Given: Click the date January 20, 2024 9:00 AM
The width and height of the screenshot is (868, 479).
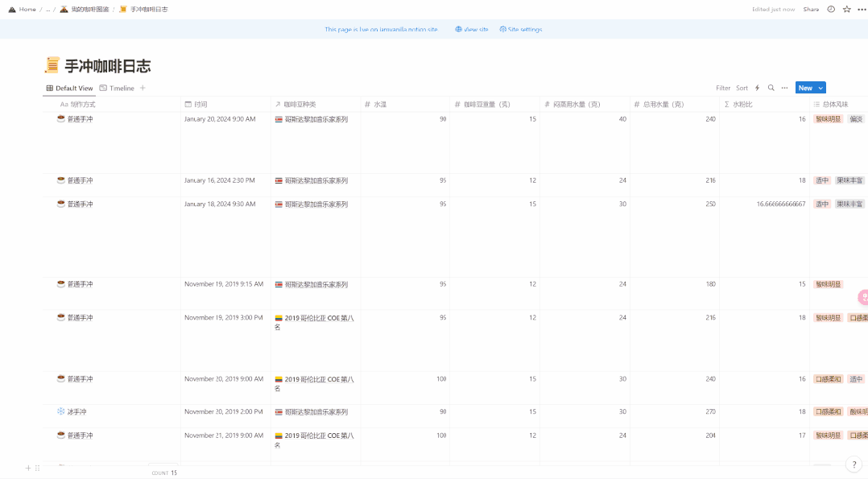Looking at the screenshot, I should point(220,119).
